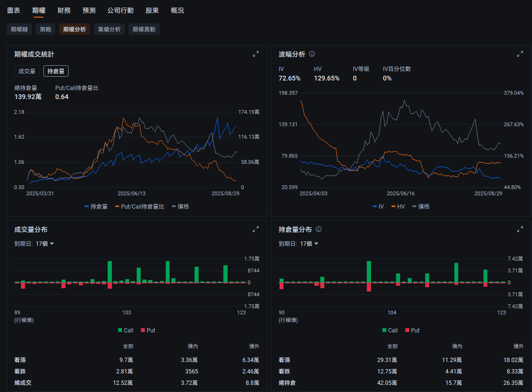532x392 pixels.
Task: Click the red Put legend swatch in 持倉量分布
Action: click(x=407, y=330)
